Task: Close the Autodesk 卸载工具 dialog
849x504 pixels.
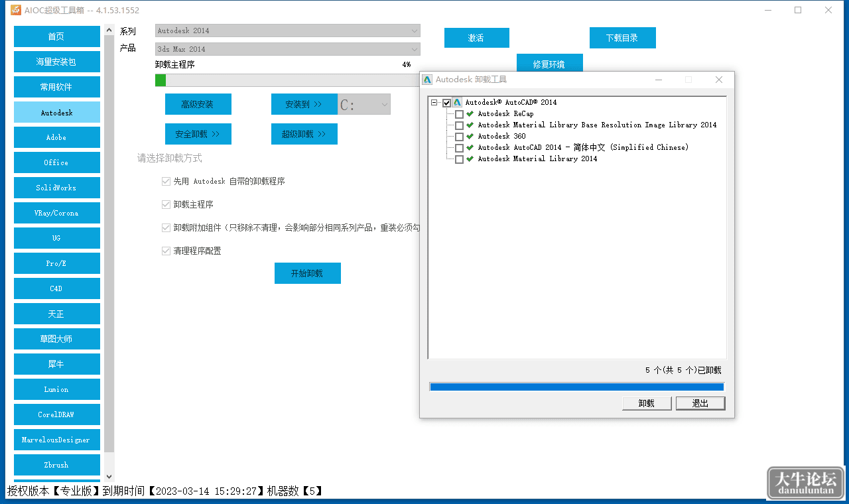Action: coord(719,80)
